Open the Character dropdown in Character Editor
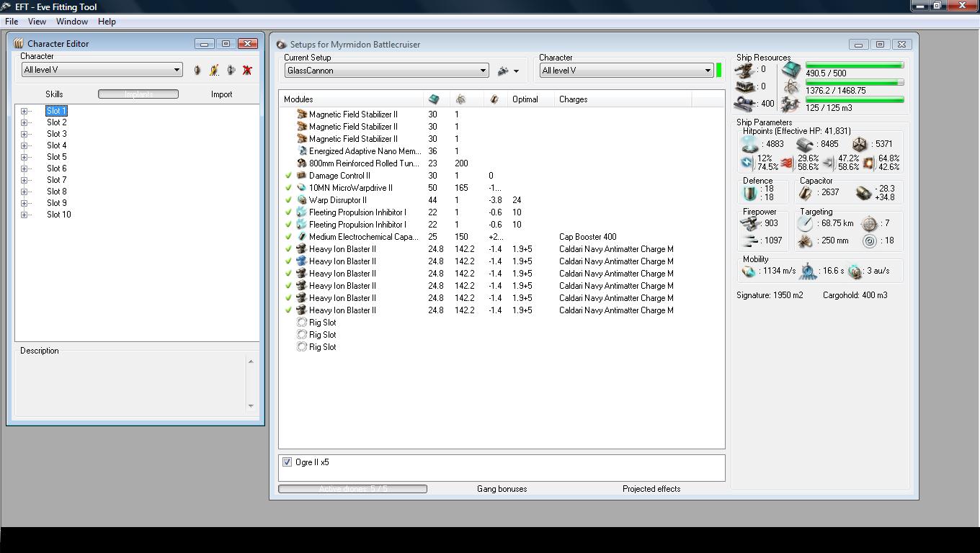Image resolution: width=980 pixels, height=553 pixels. point(177,70)
